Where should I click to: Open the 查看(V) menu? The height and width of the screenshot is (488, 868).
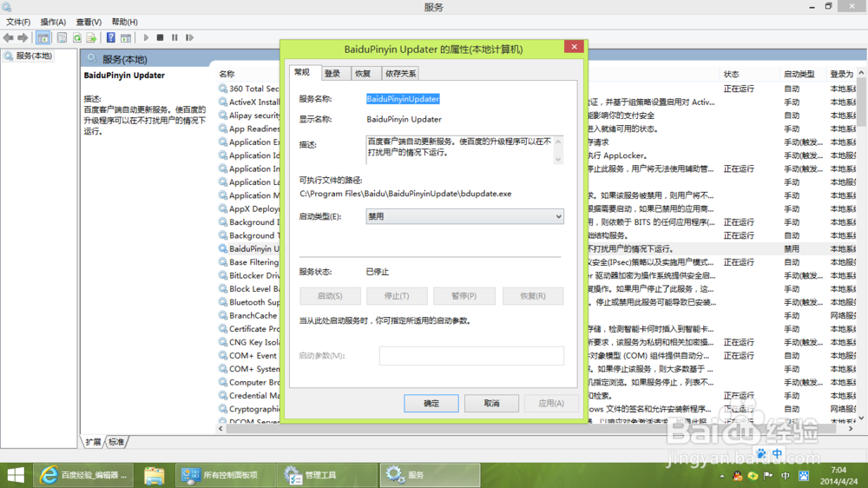click(x=89, y=23)
